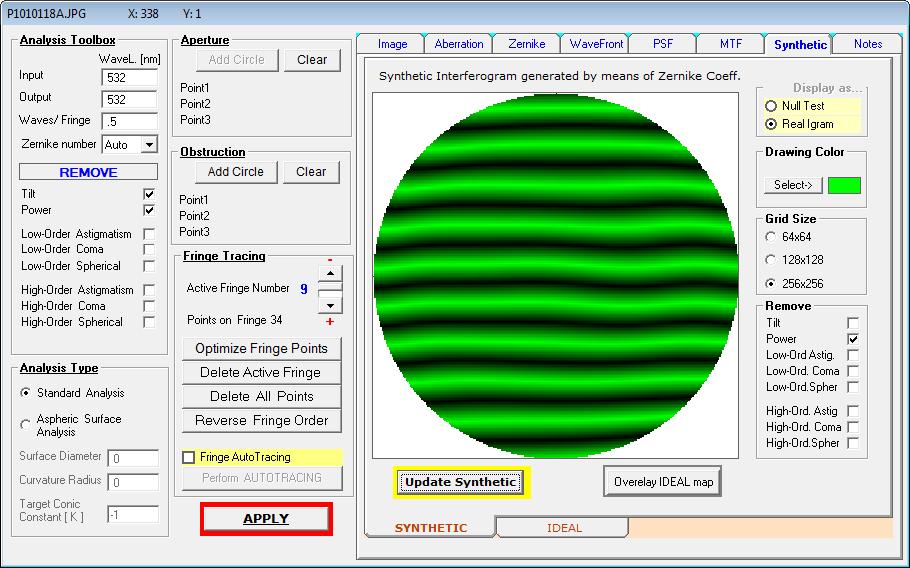
Task: Clear the Obstruction points
Action: pos(311,172)
